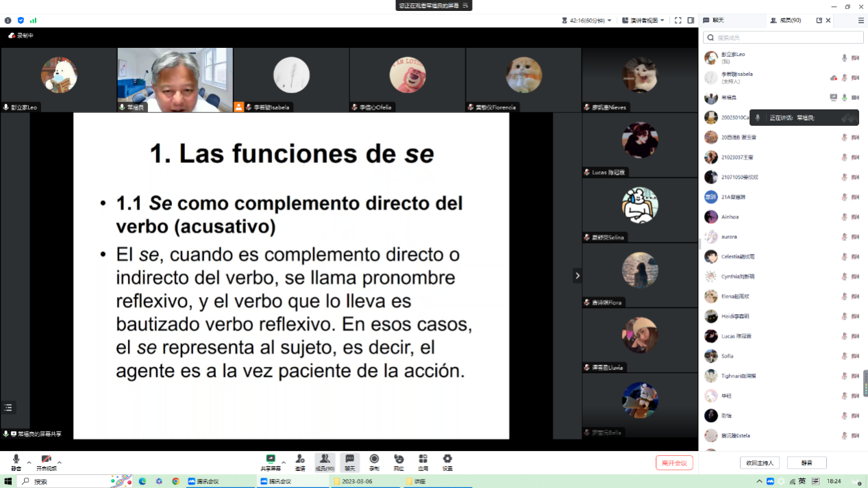The height and width of the screenshot is (488, 868).
Task: Turn on camera with 开启视频 button
Action: pyautogui.click(x=46, y=462)
